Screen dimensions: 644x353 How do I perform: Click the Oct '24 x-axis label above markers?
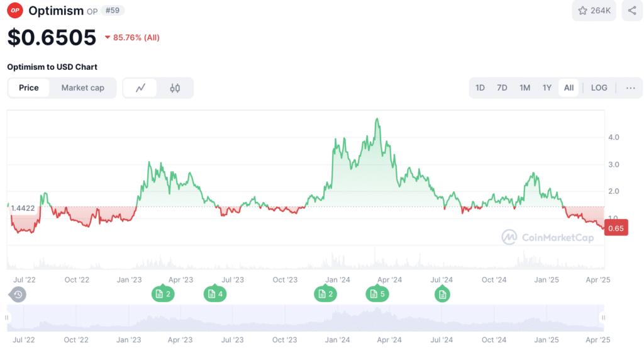494,280
